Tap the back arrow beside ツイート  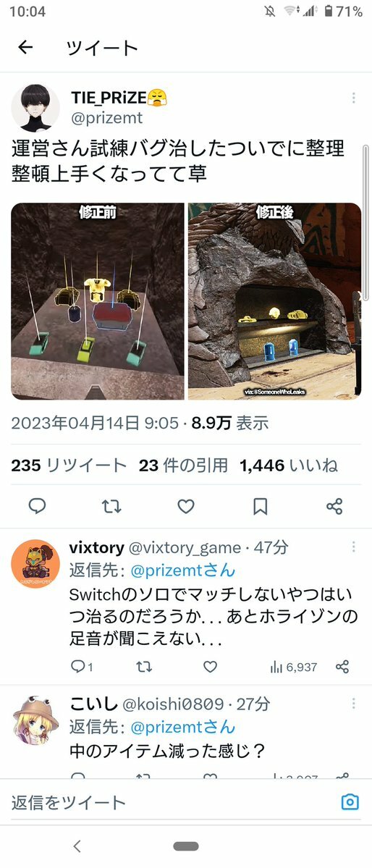click(25, 48)
